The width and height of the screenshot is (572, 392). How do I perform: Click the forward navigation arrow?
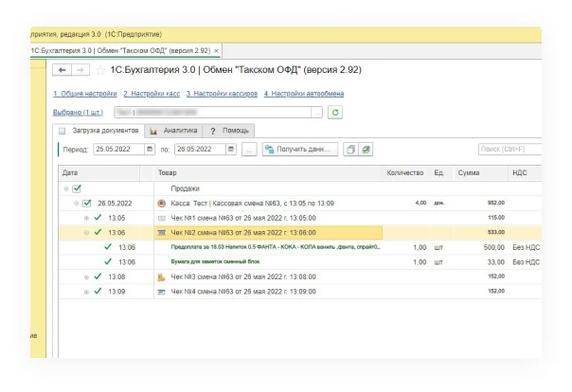point(80,70)
